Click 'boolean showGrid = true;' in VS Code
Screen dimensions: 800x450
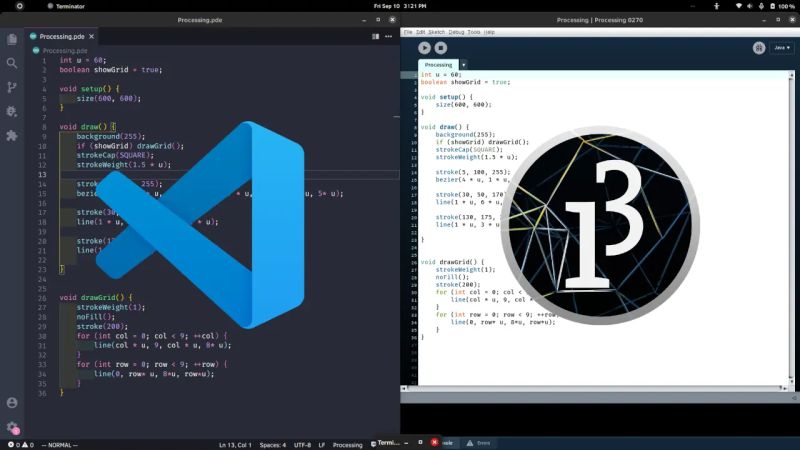click(111, 70)
